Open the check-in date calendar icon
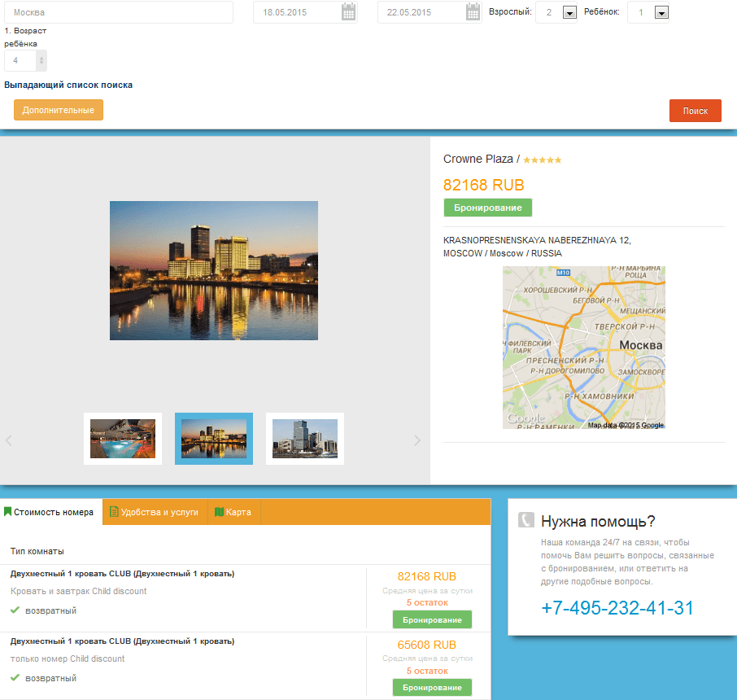This screenshot has width=737, height=700. (348, 11)
